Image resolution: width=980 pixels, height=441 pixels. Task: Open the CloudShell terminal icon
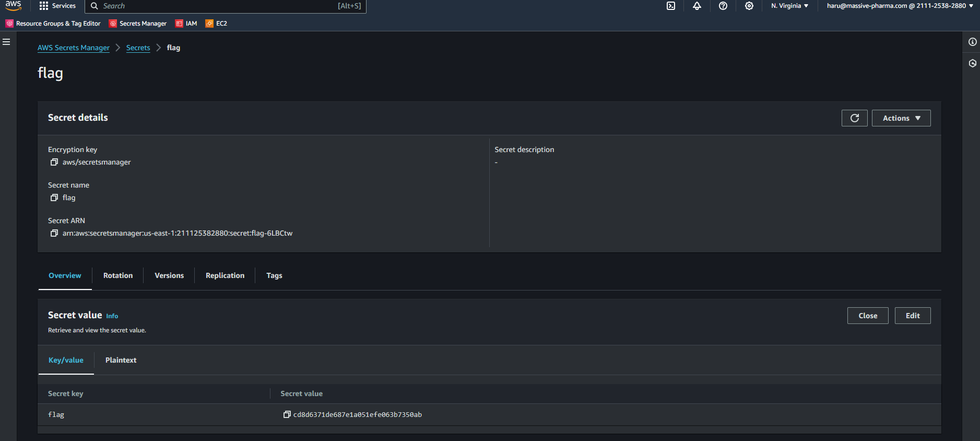click(671, 6)
